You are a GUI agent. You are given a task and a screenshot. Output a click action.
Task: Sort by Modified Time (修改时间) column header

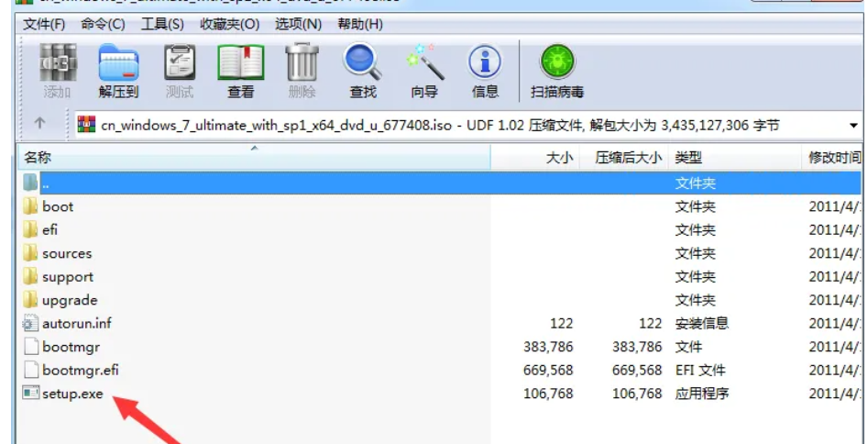tap(832, 158)
